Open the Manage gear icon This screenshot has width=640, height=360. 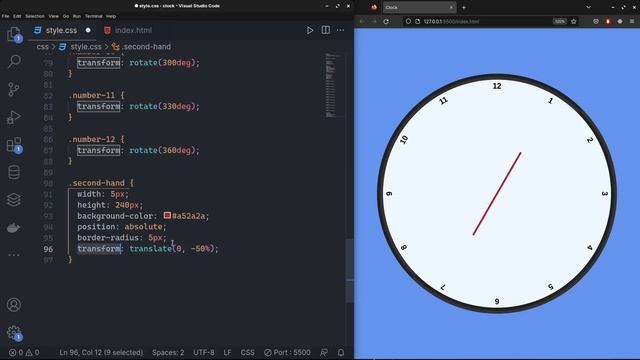pos(14,333)
